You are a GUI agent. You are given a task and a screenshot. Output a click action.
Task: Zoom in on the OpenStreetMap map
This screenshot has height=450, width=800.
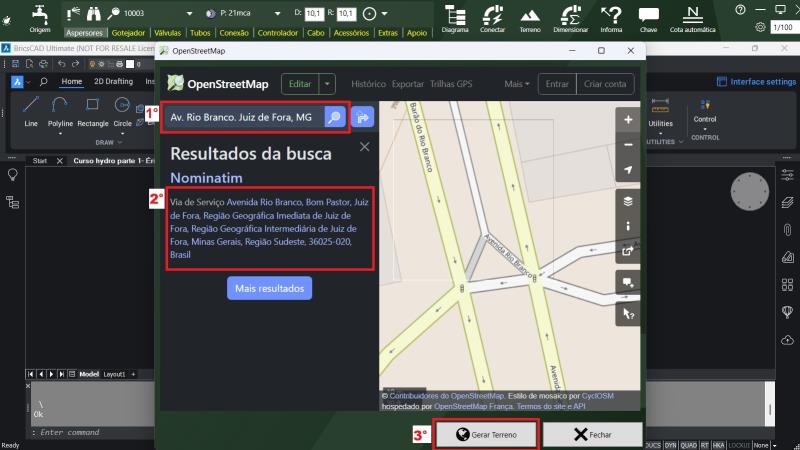coord(628,119)
